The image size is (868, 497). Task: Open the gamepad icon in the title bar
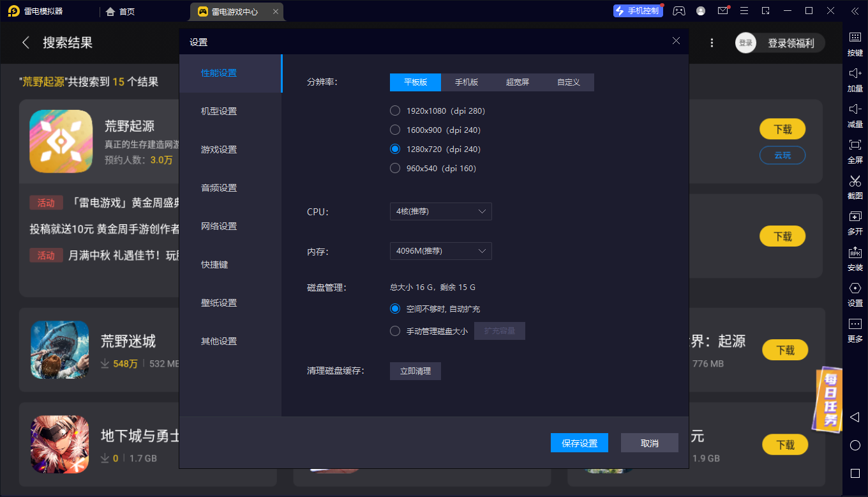678,11
